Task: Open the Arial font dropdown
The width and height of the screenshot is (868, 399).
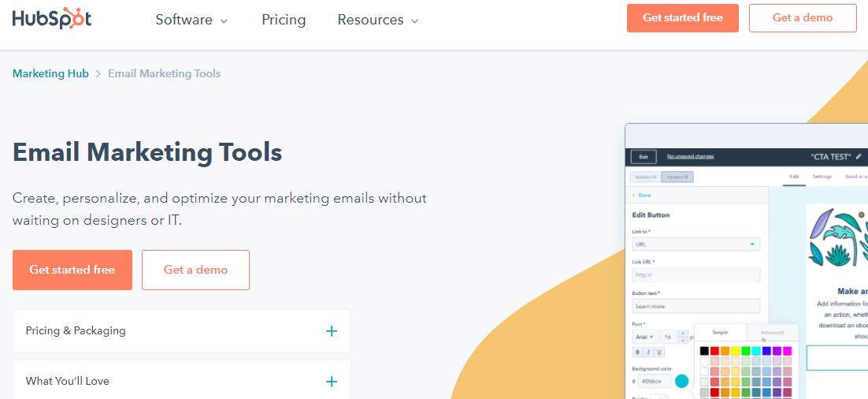Action: coord(645,337)
